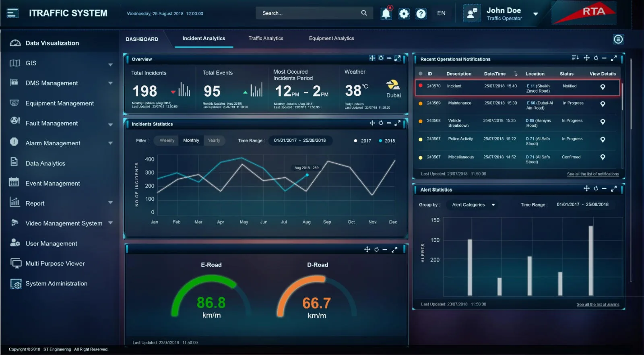
Task: Click the search magnifier icon
Action: [364, 13]
